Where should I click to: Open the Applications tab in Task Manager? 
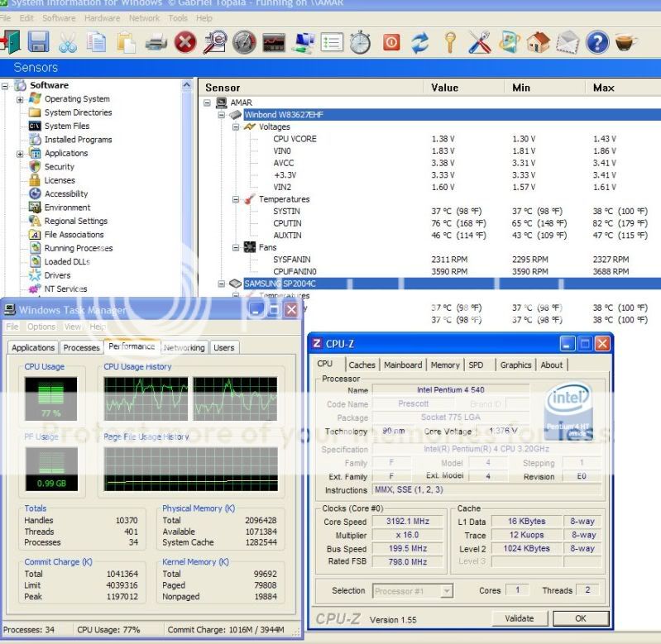pos(33,347)
